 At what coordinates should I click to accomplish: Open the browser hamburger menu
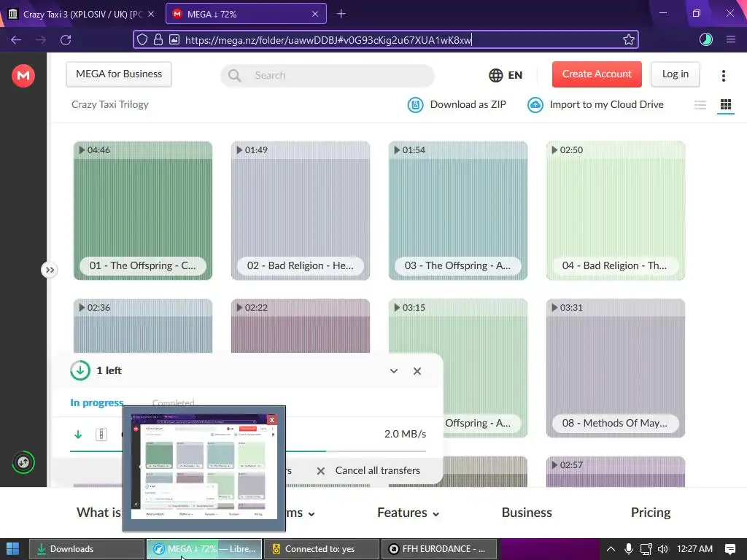click(731, 39)
